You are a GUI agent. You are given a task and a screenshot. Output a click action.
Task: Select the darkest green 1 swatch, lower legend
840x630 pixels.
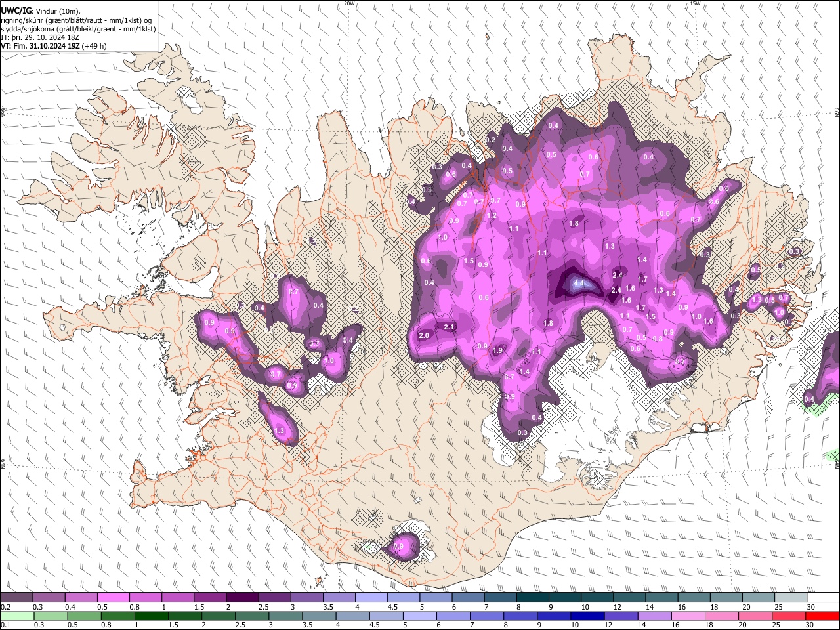coord(152,616)
